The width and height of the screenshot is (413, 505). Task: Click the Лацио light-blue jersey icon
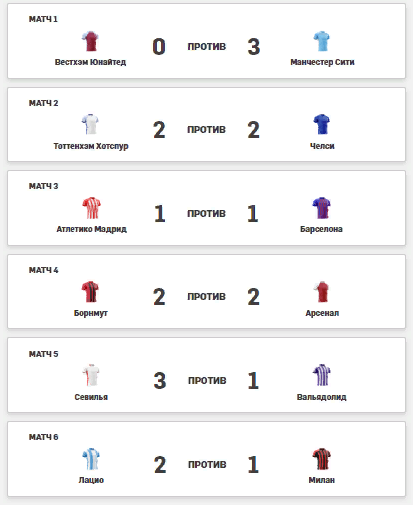click(x=91, y=459)
